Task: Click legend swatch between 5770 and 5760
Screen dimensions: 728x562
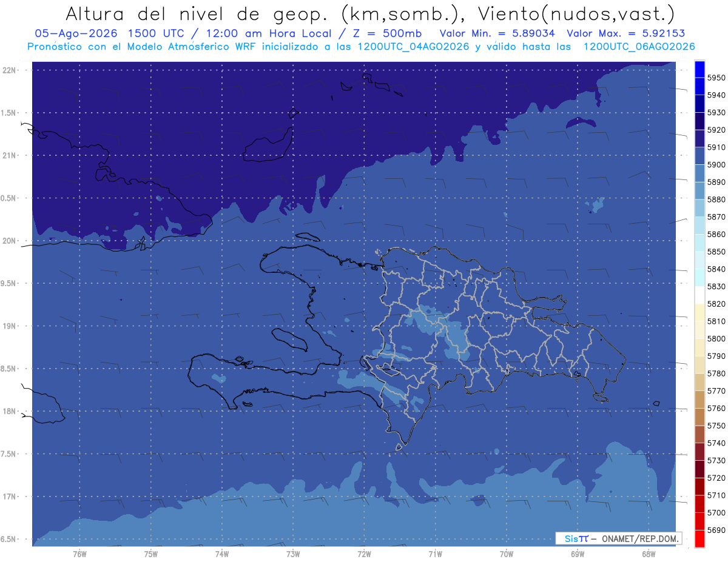Action: (x=699, y=400)
